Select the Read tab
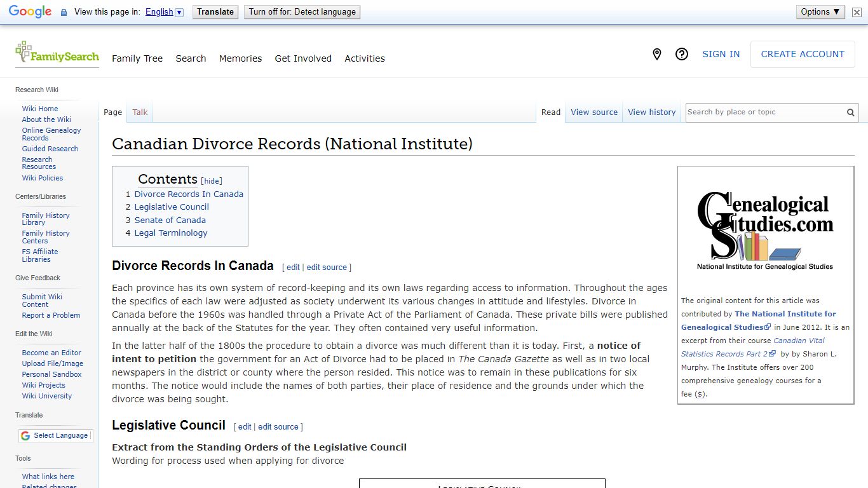Viewport: 868px width, 488px height. click(x=551, y=112)
